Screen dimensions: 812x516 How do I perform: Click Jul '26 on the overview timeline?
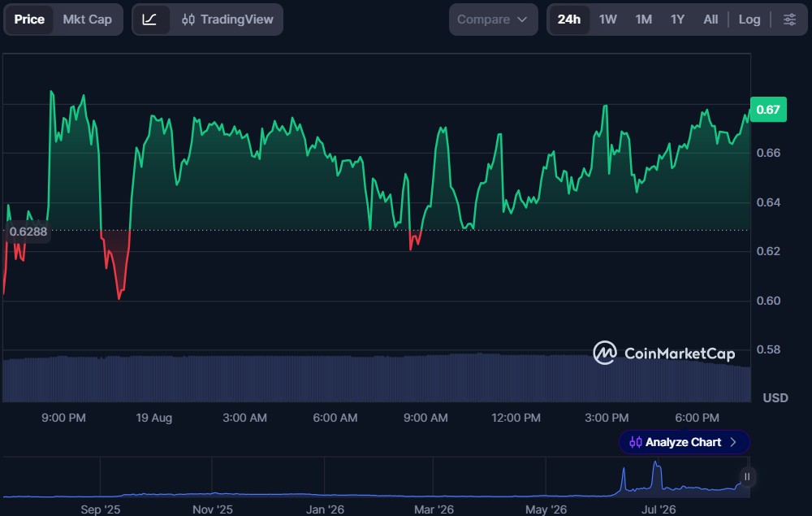pos(659,509)
